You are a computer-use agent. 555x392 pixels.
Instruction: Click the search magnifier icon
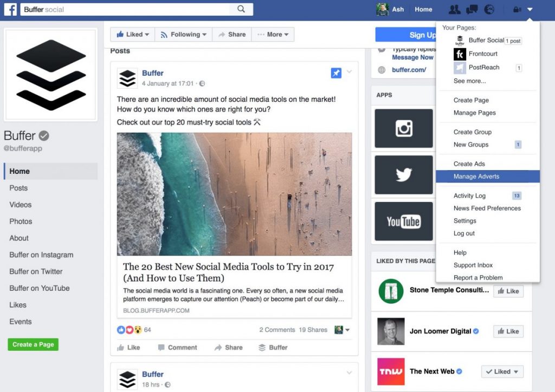(x=242, y=9)
